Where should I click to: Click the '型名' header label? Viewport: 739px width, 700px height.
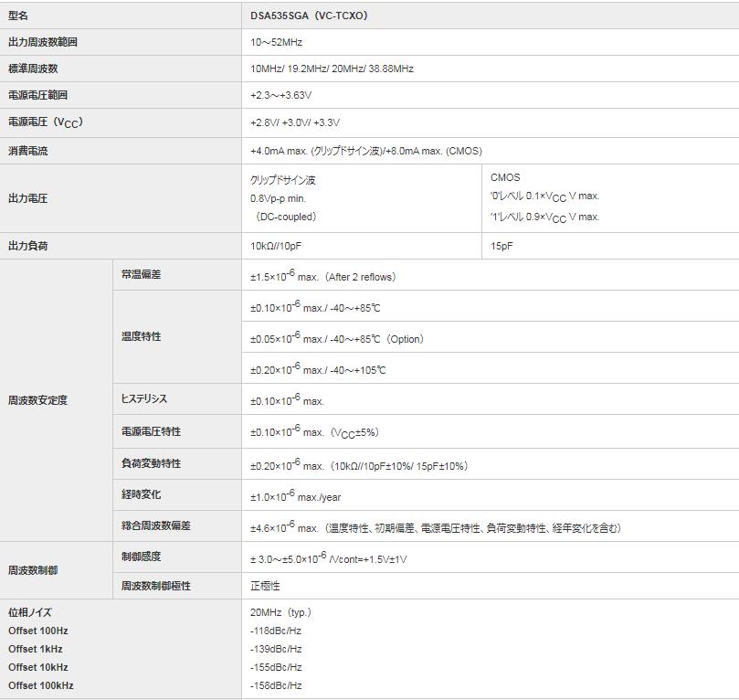[x=18, y=16]
